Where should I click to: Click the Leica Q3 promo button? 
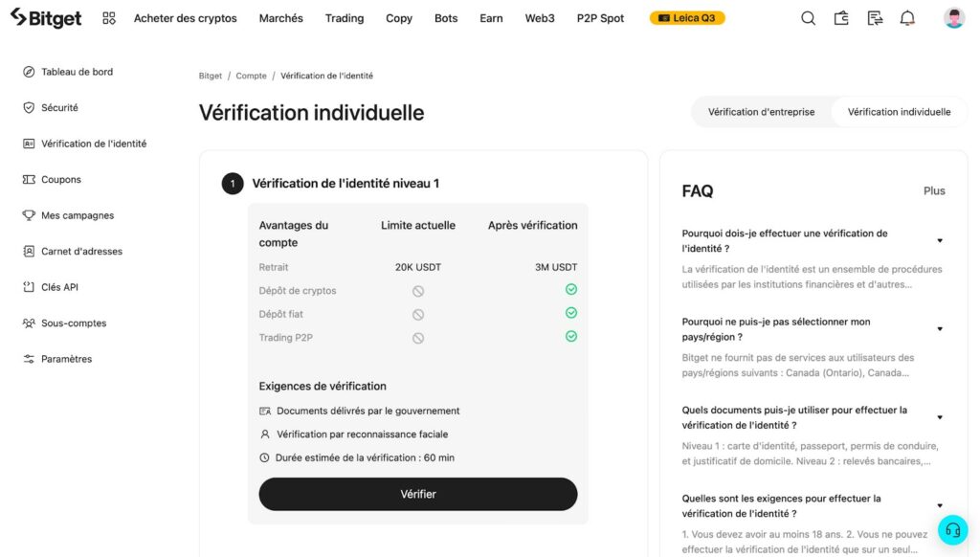pyautogui.click(x=686, y=17)
